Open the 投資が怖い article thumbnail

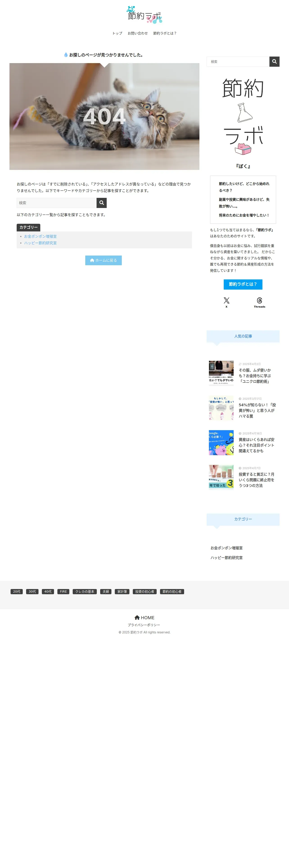[221, 408]
